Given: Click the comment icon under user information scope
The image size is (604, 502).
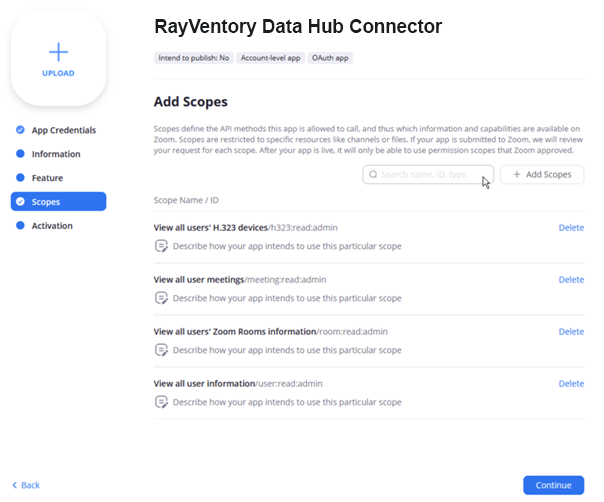Looking at the screenshot, I should (x=161, y=401).
